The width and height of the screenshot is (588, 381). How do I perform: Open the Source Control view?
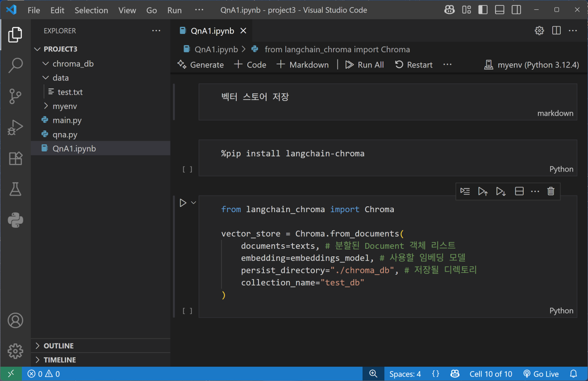click(15, 96)
